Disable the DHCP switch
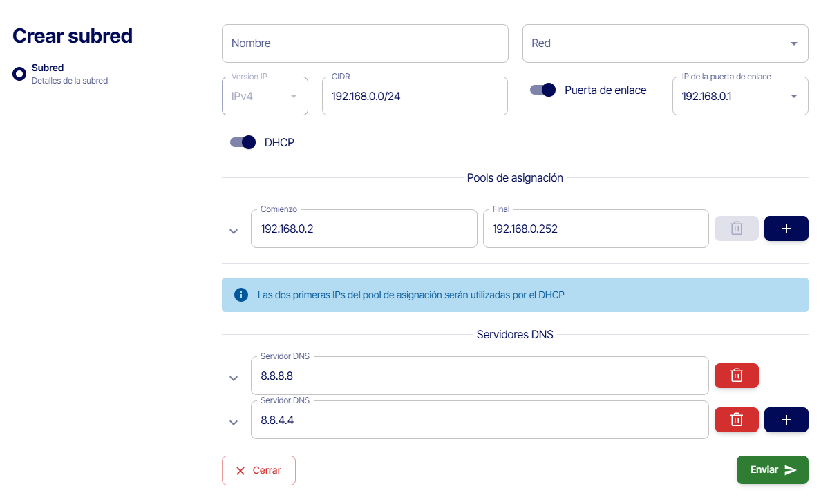Viewport: 821px width, 504px height. (x=243, y=142)
